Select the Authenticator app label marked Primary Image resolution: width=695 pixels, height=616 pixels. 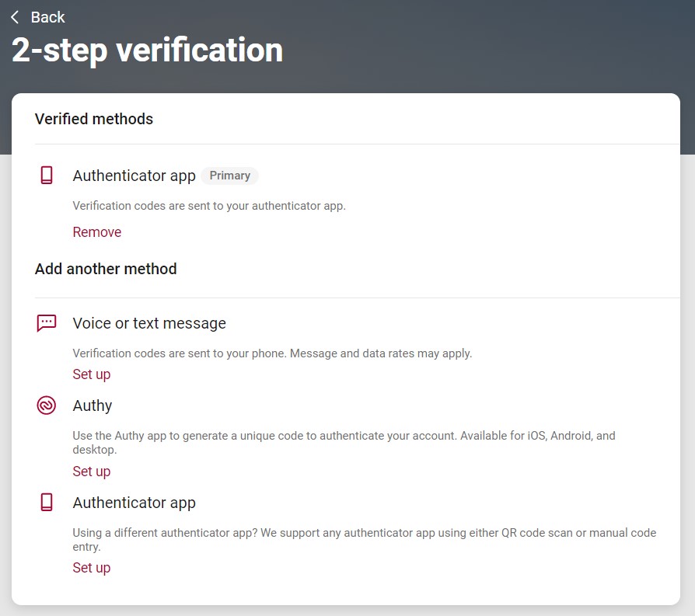tap(134, 176)
